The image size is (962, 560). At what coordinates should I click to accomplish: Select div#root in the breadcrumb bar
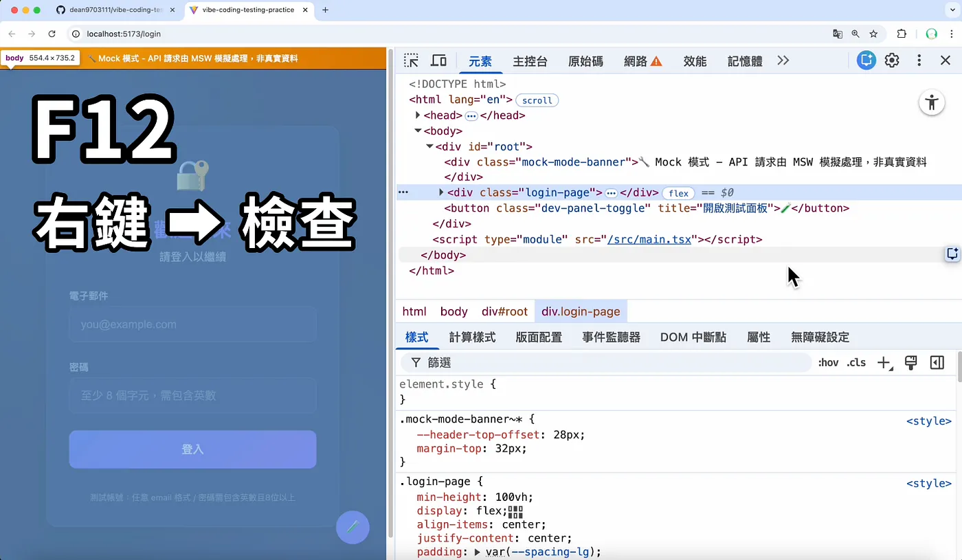pos(504,311)
